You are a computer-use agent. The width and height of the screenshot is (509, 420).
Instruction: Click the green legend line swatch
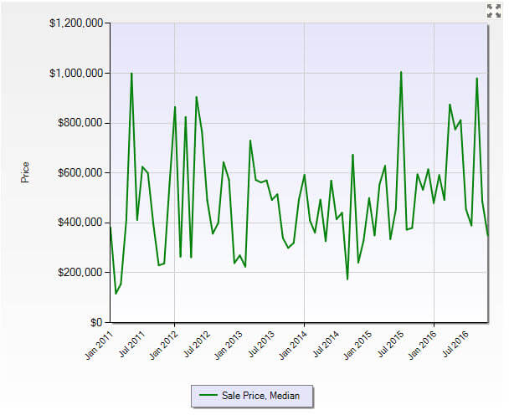pyautogui.click(x=208, y=396)
